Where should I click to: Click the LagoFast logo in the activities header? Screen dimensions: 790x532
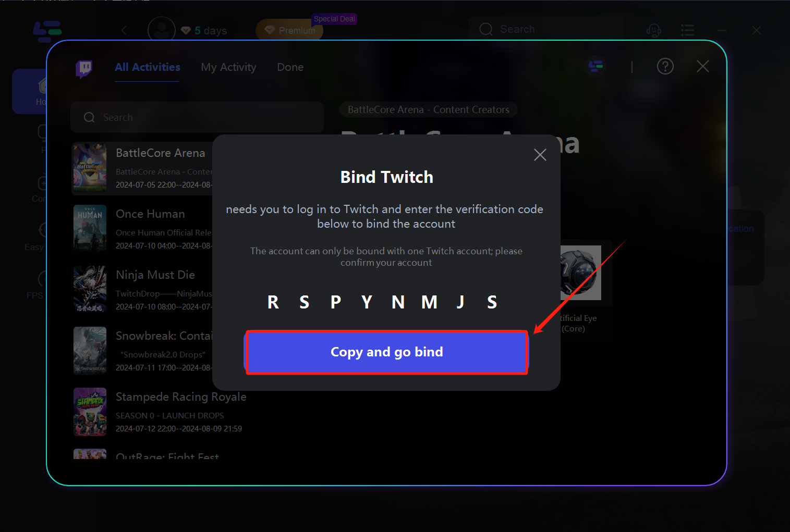click(595, 66)
